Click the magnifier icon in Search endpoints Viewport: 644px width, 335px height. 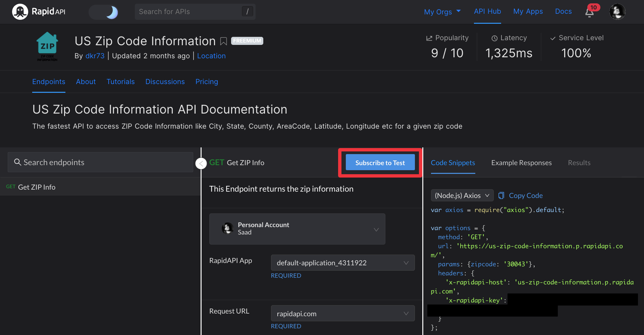[x=17, y=162]
